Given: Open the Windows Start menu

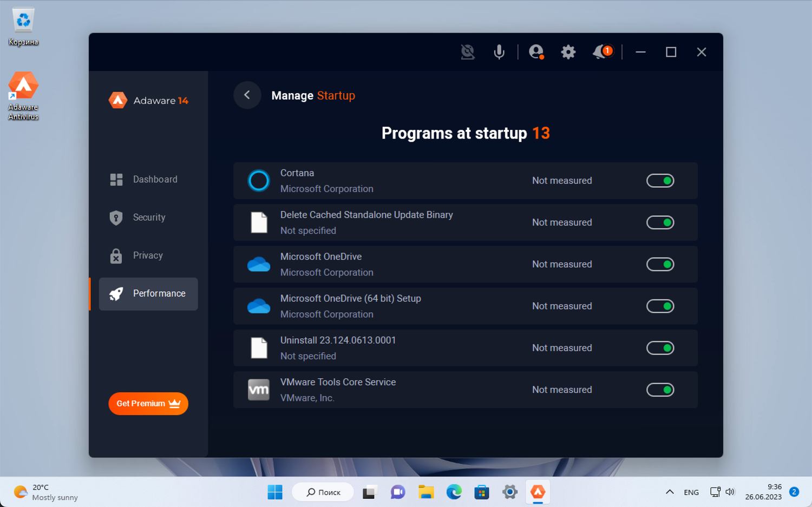Looking at the screenshot, I should coord(275,492).
